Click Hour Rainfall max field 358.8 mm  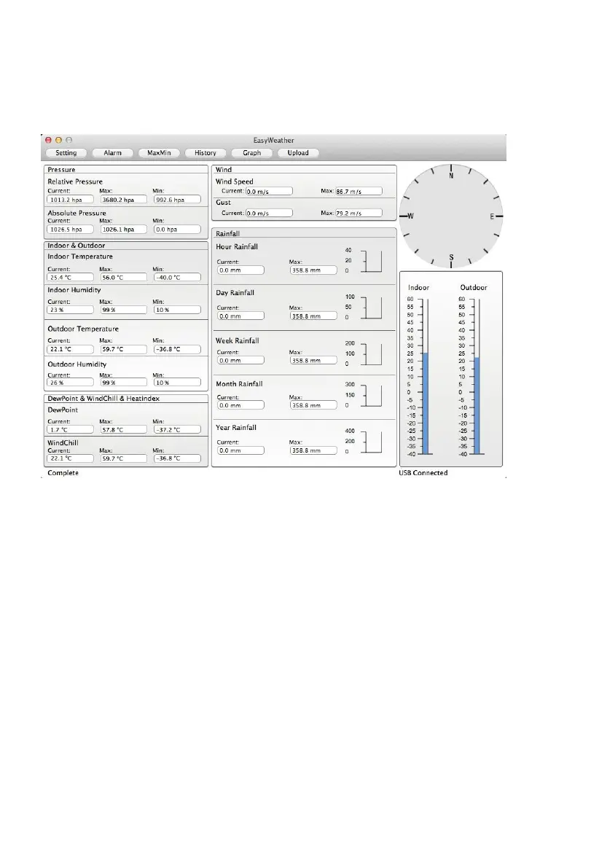click(x=313, y=270)
